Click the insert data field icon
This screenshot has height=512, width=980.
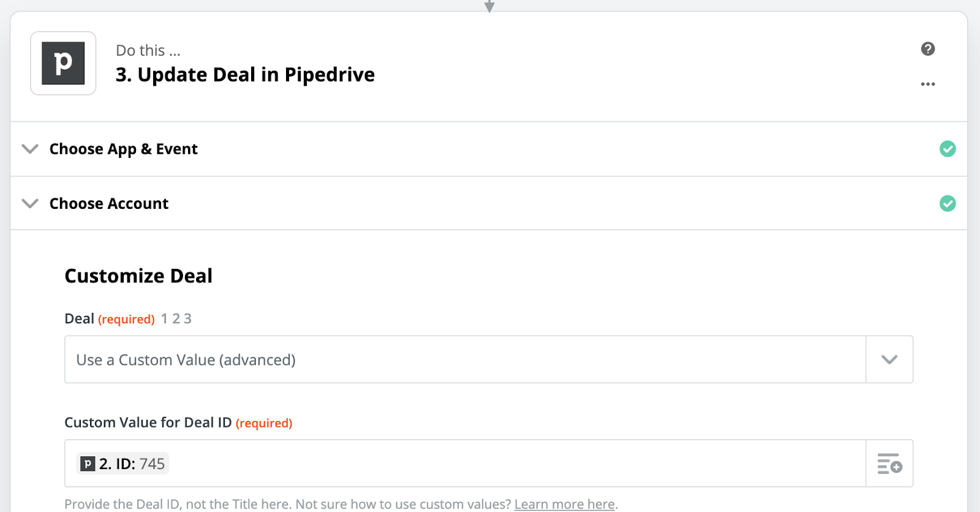(x=889, y=464)
